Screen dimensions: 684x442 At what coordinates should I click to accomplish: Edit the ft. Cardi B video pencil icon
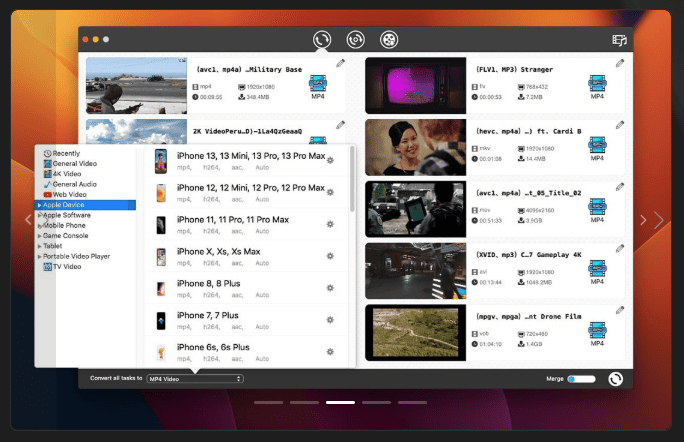coord(619,125)
